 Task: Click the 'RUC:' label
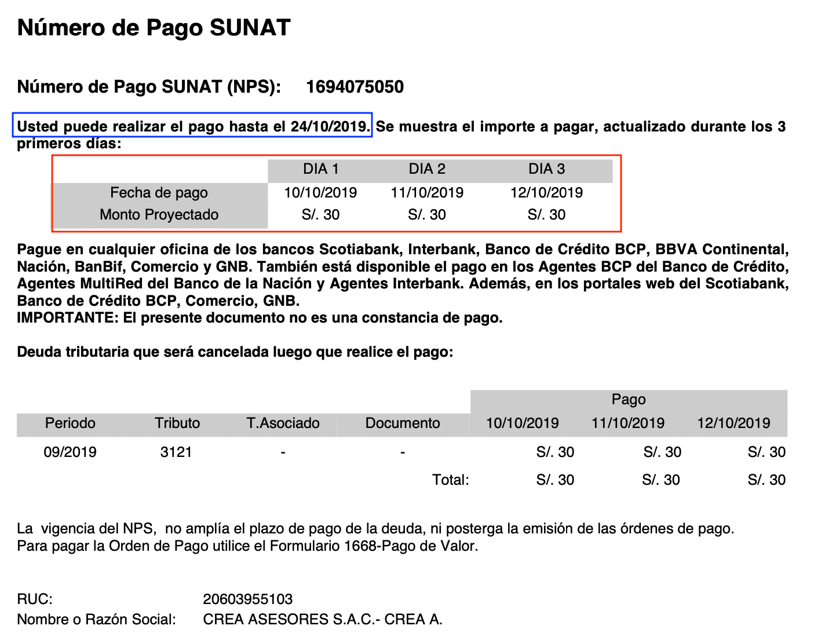35,599
